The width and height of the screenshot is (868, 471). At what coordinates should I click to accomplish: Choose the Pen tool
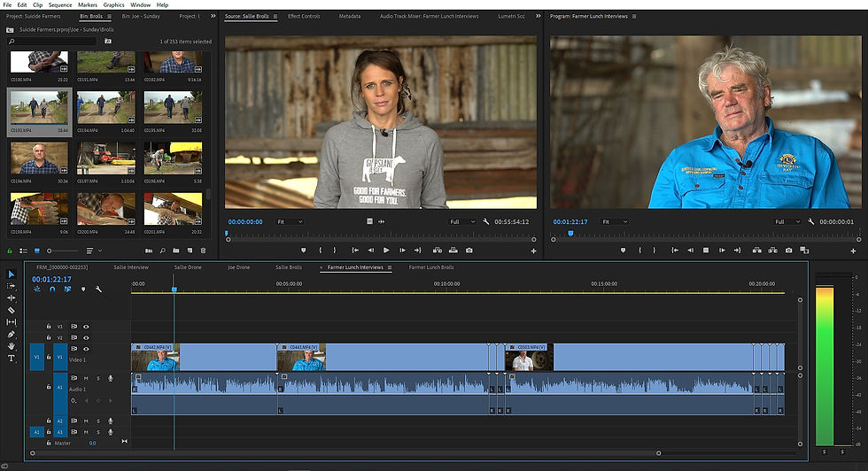pyautogui.click(x=12, y=335)
